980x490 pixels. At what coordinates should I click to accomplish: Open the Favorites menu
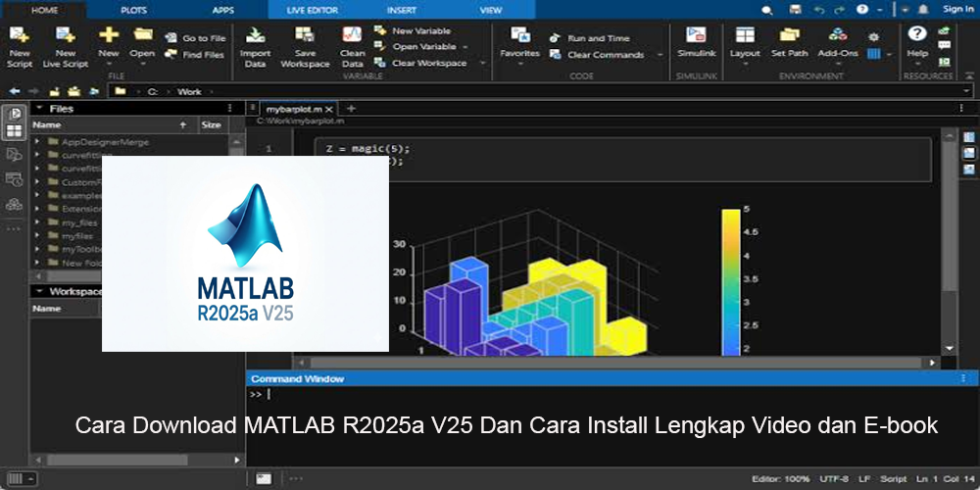519,44
